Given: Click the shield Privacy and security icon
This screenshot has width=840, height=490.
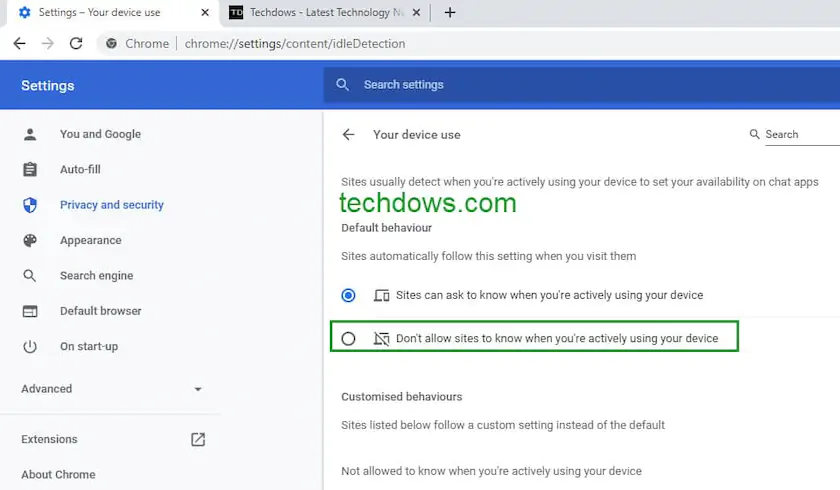Looking at the screenshot, I should 30,205.
